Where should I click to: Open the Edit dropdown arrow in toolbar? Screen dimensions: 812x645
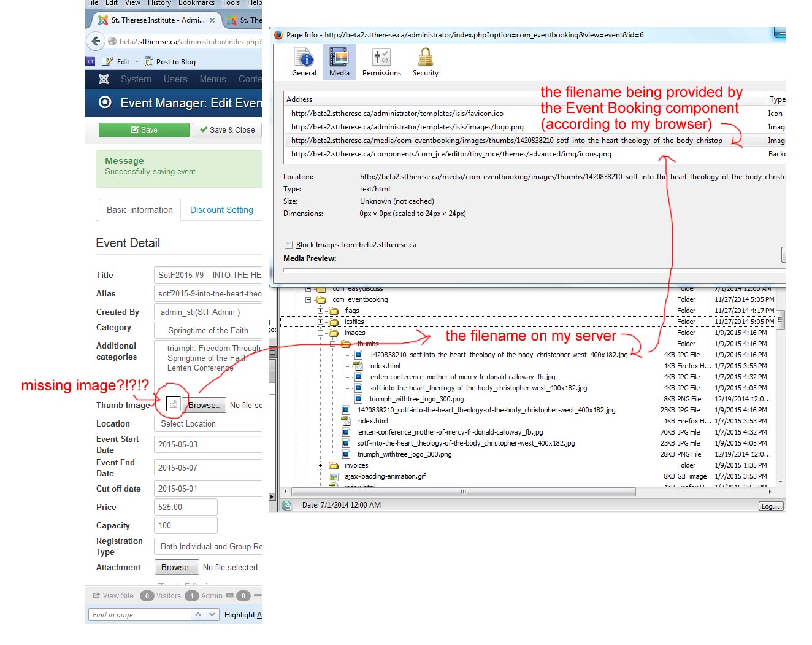coord(137,62)
